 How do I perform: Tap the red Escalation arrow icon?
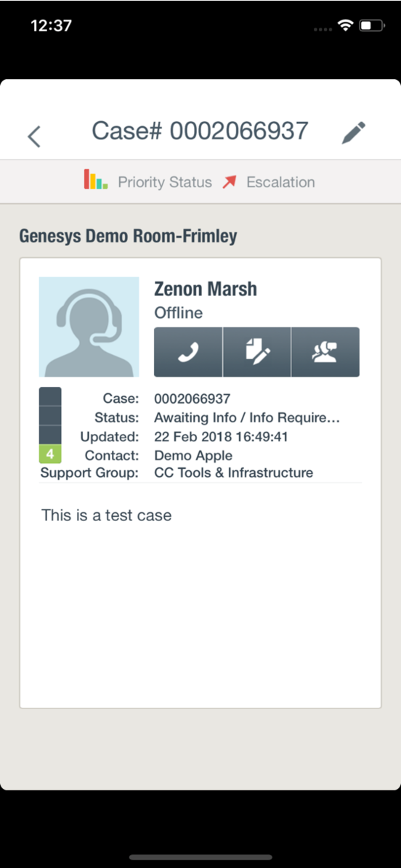coord(230,182)
